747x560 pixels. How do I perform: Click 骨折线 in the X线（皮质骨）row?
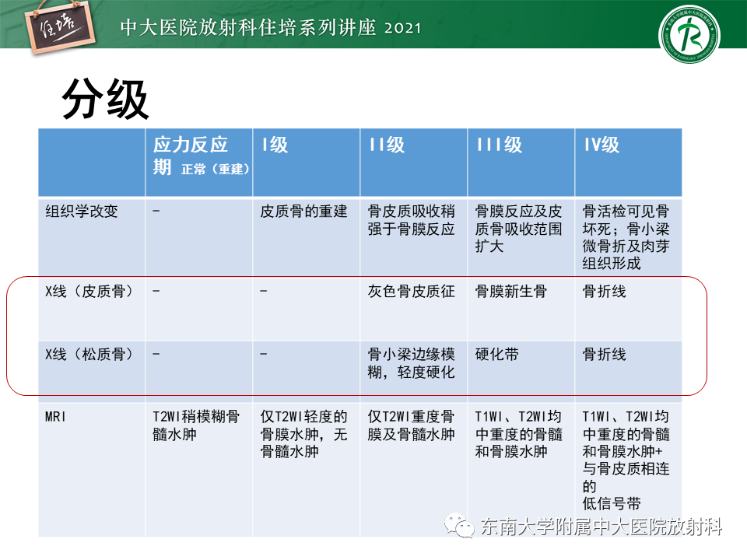coord(604,291)
